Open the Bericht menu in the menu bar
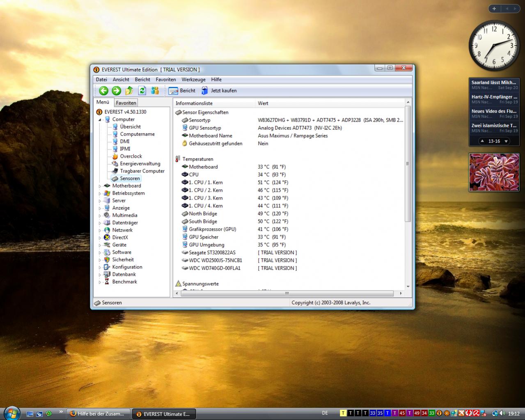Viewport: 525px width, 420px height. 142,80
